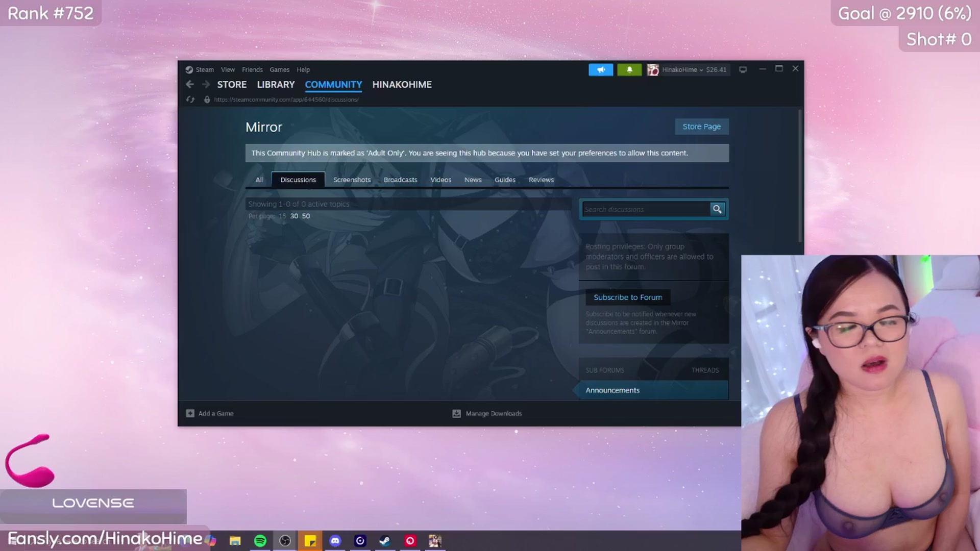Open Steam from the taskbar
Viewport: 980px width, 551px height.
click(385, 541)
